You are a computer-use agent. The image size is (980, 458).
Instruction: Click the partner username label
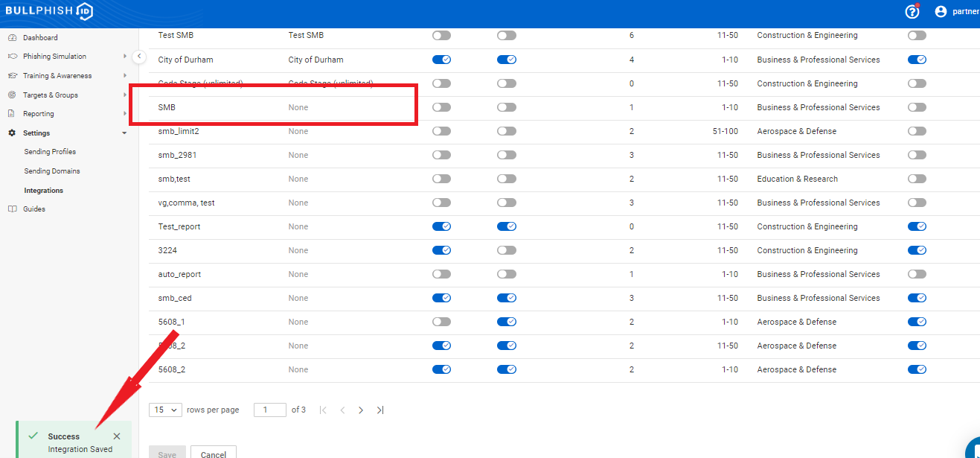point(966,11)
